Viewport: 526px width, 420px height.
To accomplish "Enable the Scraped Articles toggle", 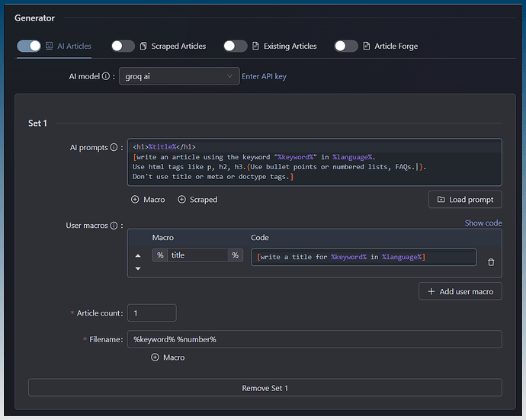I will (123, 46).
